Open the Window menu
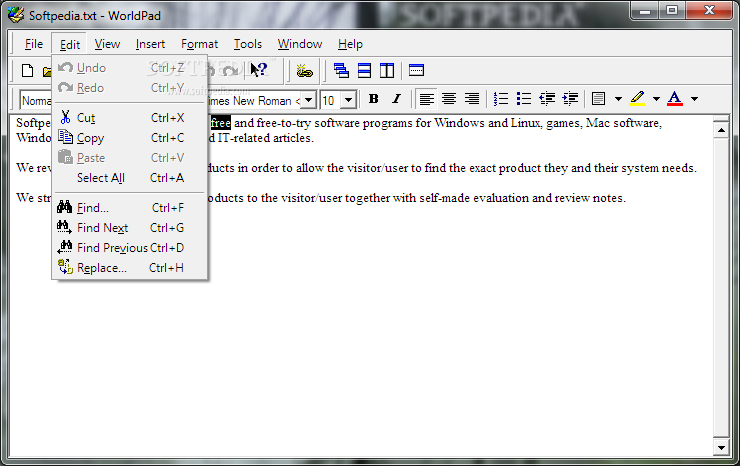This screenshot has width=740, height=466. 300,44
